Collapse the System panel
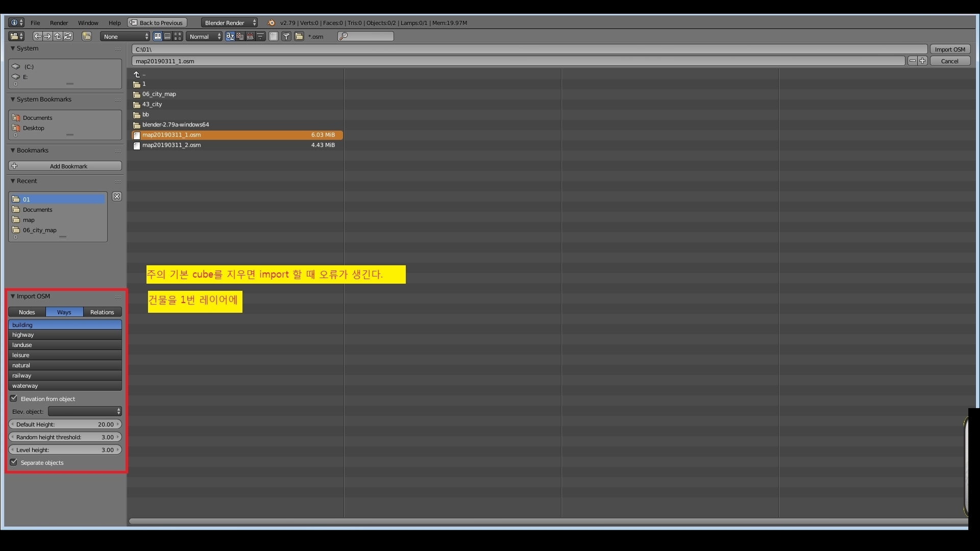This screenshot has width=980, height=551. click(13, 48)
